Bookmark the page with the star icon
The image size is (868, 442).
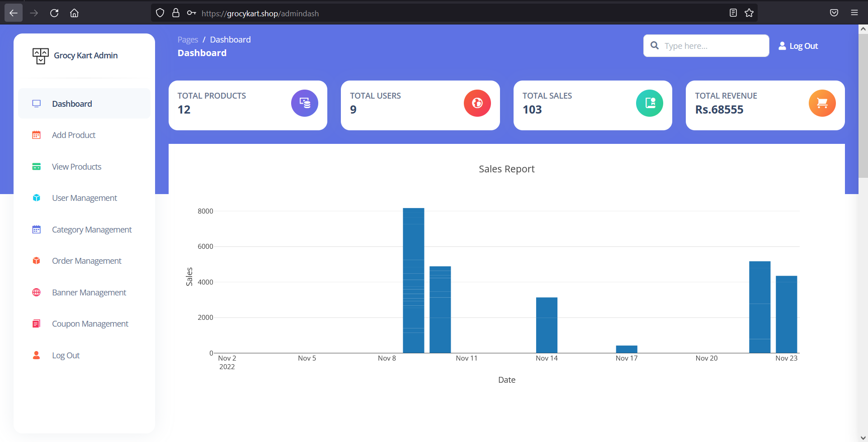(749, 13)
